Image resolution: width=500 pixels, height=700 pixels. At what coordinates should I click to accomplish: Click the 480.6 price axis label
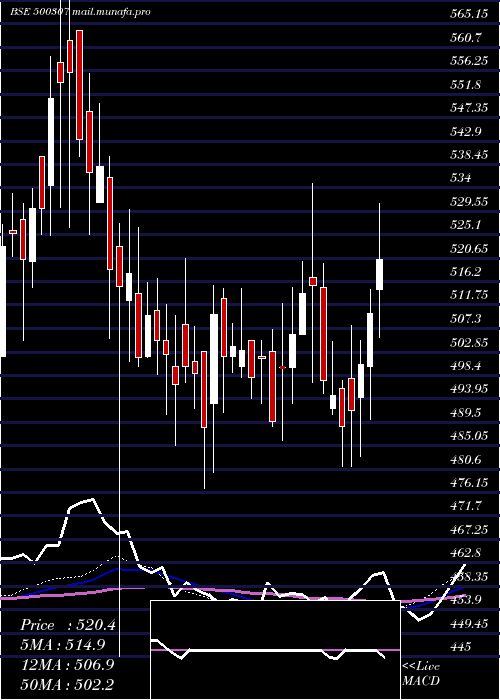[x=465, y=459]
